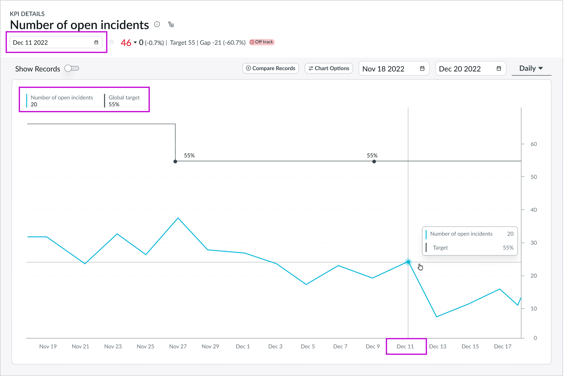The image size is (588, 376).
Task: Select the highlighted Dec 11 data point on chart
Action: [408, 262]
